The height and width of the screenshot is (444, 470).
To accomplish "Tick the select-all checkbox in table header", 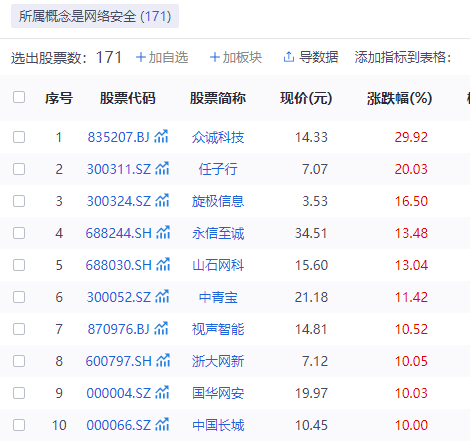I will coord(19,97).
